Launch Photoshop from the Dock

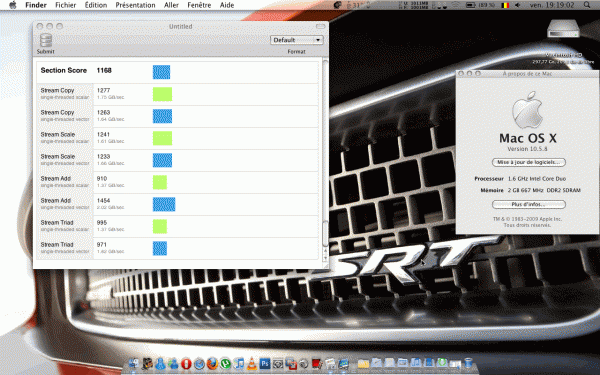(265, 364)
